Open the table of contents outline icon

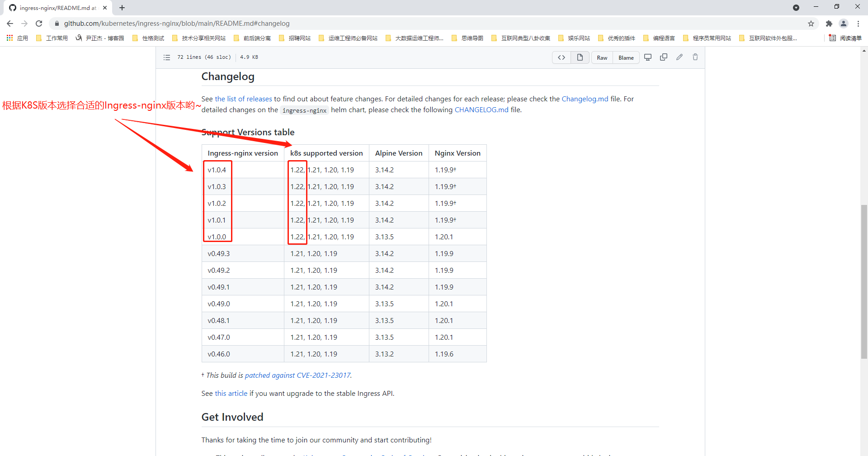(167, 57)
